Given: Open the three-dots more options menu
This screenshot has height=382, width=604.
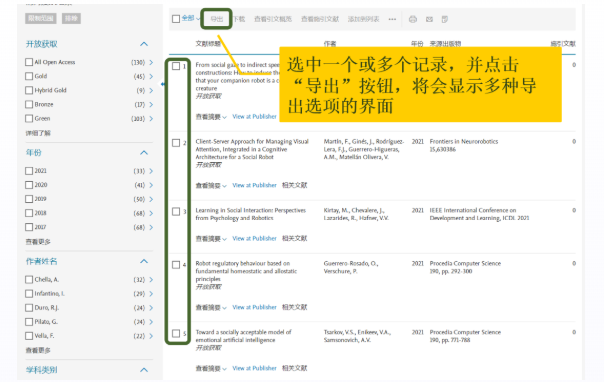Looking at the screenshot, I should pyautogui.click(x=392, y=19).
